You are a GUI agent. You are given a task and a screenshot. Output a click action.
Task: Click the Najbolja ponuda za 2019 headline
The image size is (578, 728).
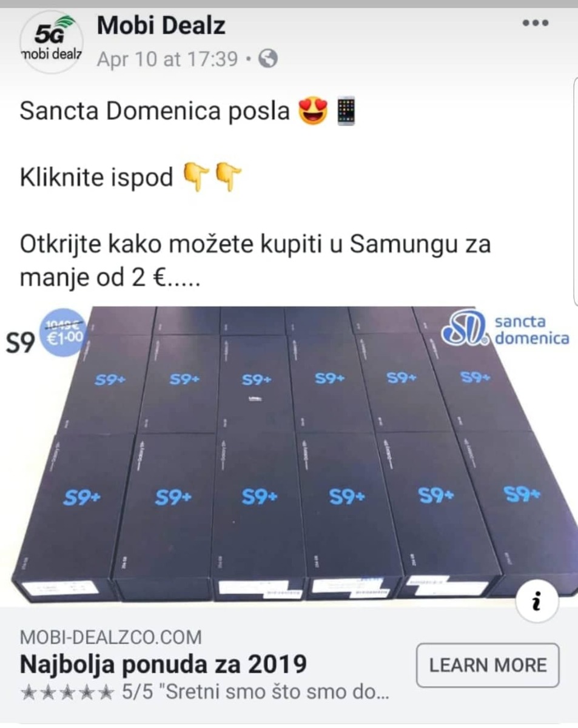(x=163, y=664)
